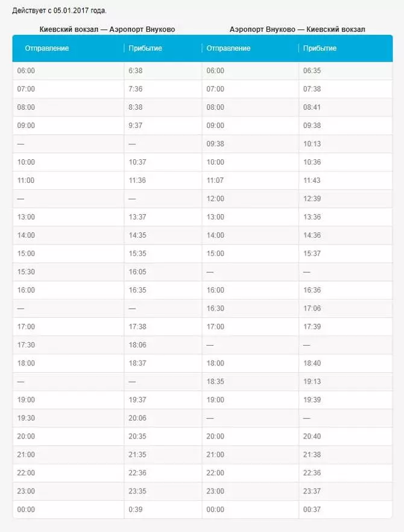Select the 18:35 airport departure time
Image resolution: width=404 pixels, height=532 pixels.
(x=215, y=382)
